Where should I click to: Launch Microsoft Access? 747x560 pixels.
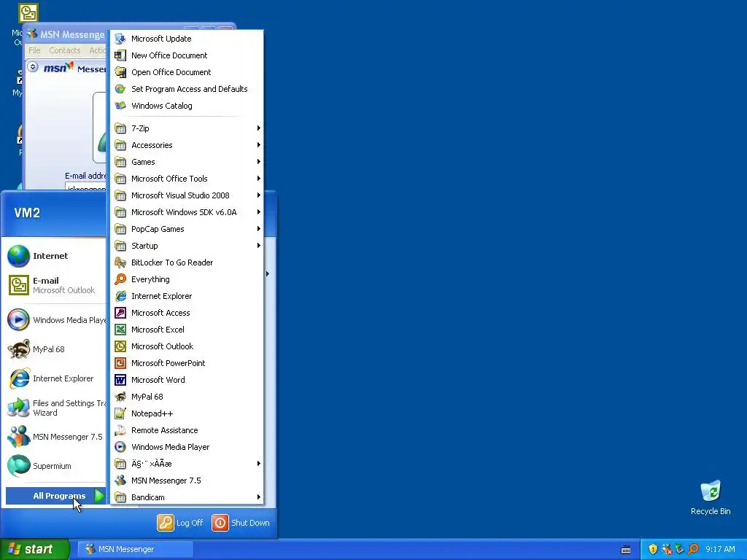click(x=187, y=313)
